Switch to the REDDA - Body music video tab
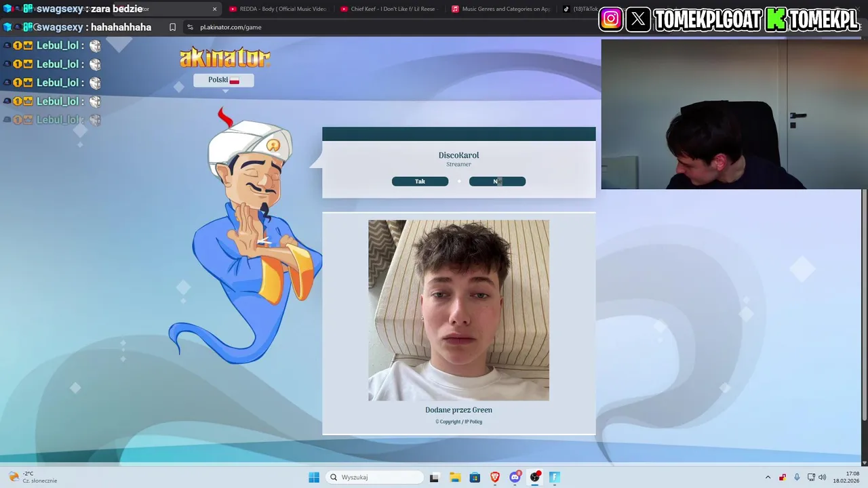Image resolution: width=868 pixels, height=488 pixels. point(278,9)
